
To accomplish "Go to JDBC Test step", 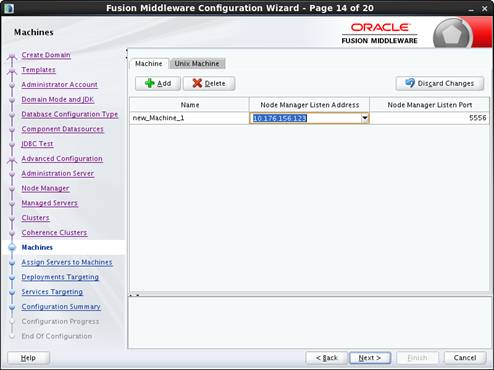I will pyautogui.click(x=37, y=144).
